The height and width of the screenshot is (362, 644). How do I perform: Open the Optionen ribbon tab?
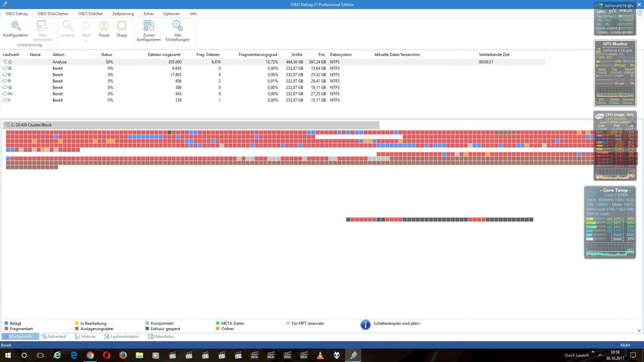coord(172,14)
